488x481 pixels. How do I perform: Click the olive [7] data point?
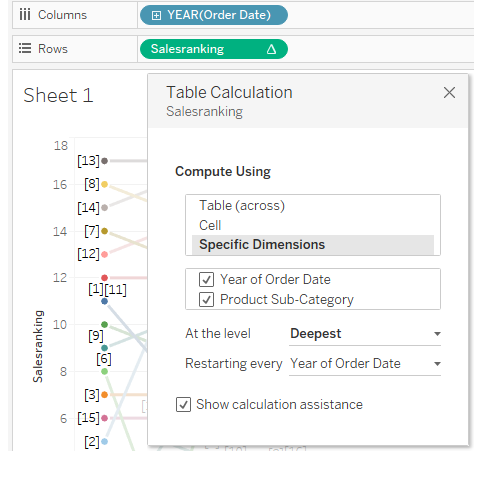[104, 231]
